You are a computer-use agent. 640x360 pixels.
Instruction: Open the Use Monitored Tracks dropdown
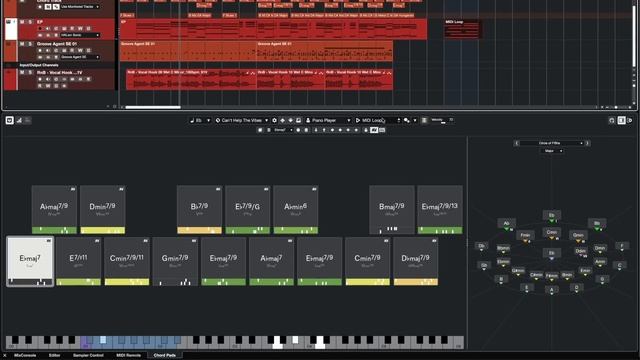[80, 7]
